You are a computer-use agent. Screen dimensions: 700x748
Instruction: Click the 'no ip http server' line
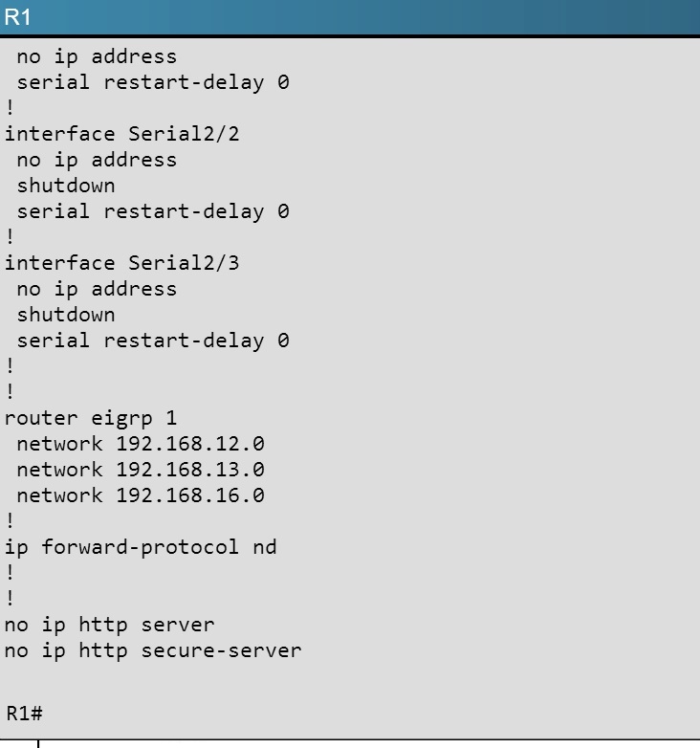click(109, 625)
